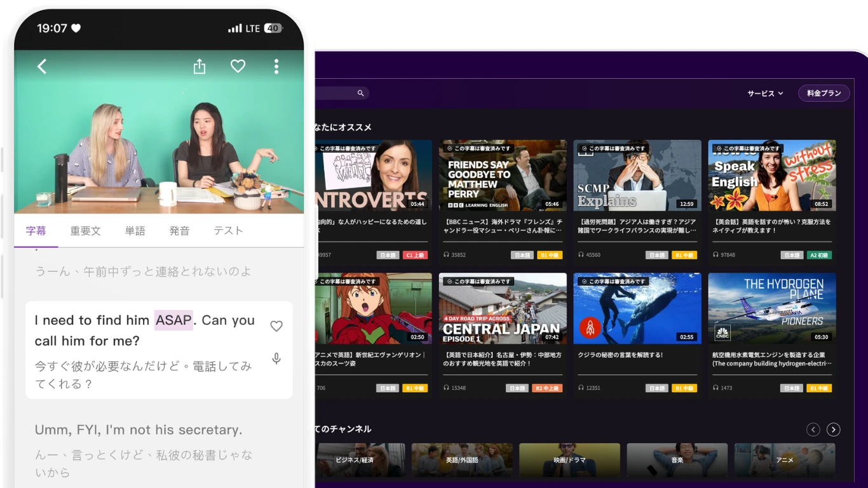Click the headphone icon beside 35852

point(446,255)
